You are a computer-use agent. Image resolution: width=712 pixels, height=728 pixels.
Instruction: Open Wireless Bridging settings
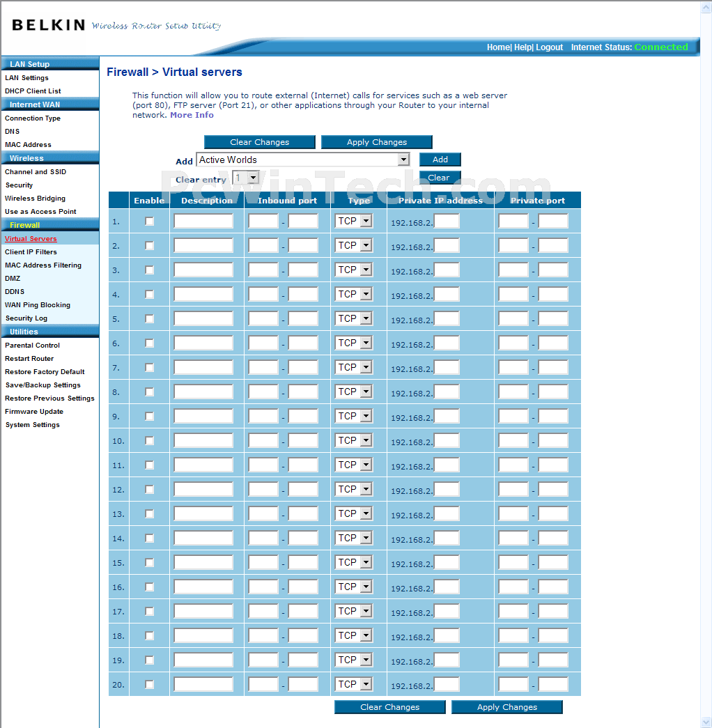click(35, 199)
